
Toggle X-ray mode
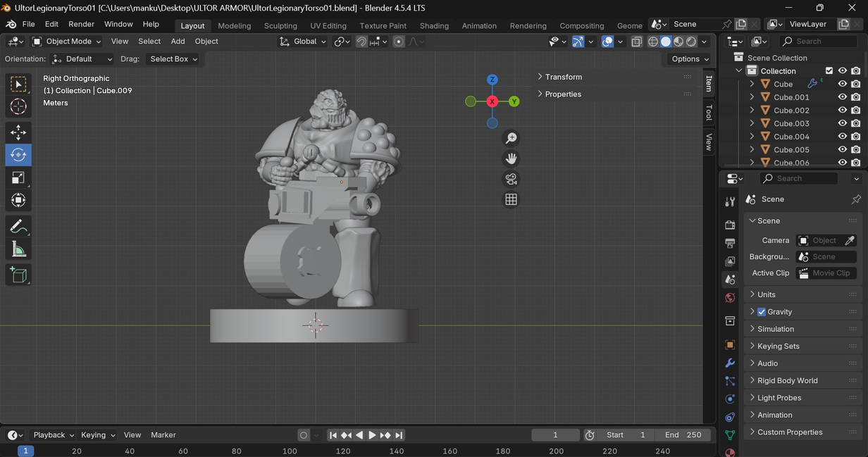pyautogui.click(x=636, y=42)
